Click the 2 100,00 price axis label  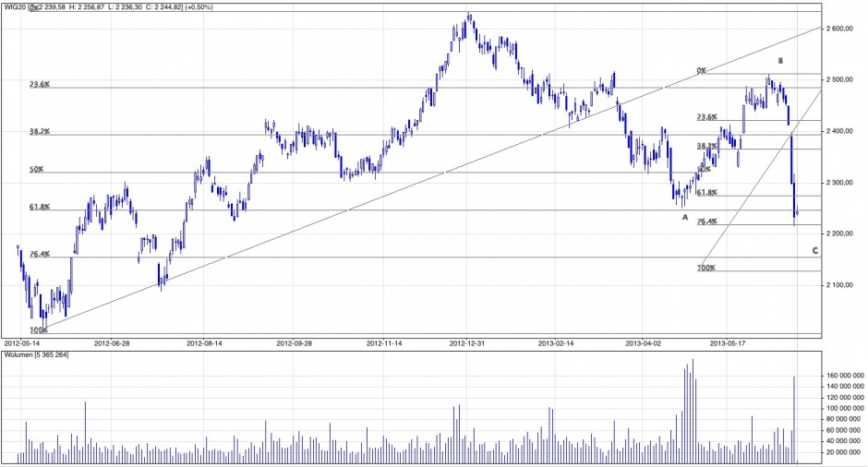click(x=844, y=285)
